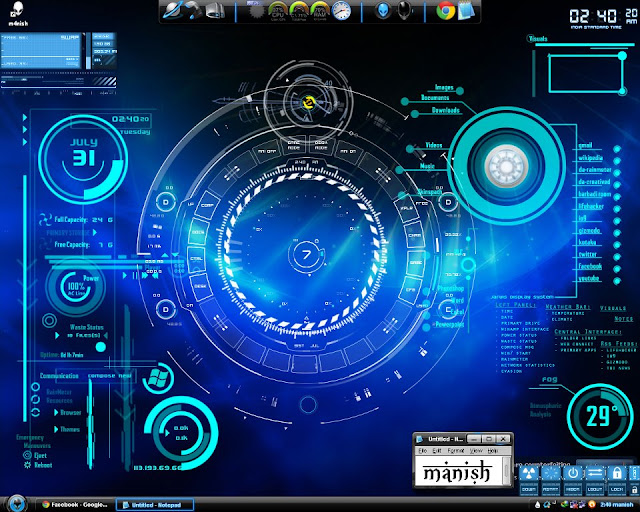
Task: Click the 29° temperature gauge
Action: pyautogui.click(x=600, y=416)
